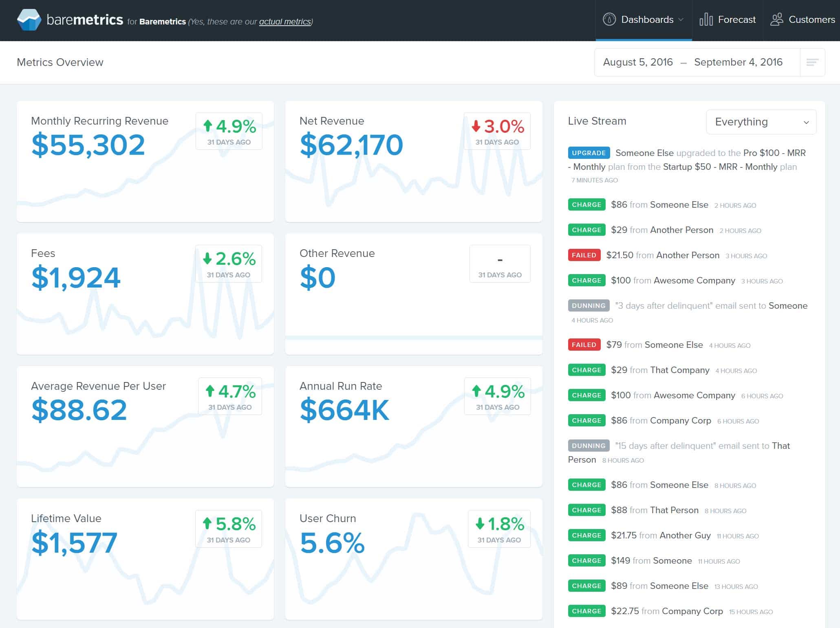Screen dimensions: 840x628
Task: Click the Forecast bar chart icon
Action: [x=706, y=20]
